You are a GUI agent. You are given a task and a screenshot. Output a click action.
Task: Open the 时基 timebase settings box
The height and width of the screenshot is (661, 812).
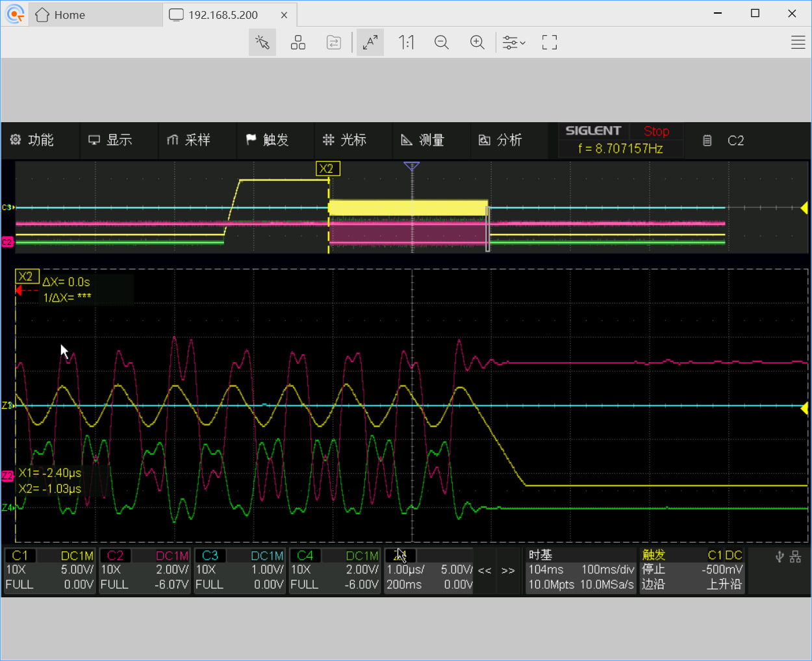point(580,570)
